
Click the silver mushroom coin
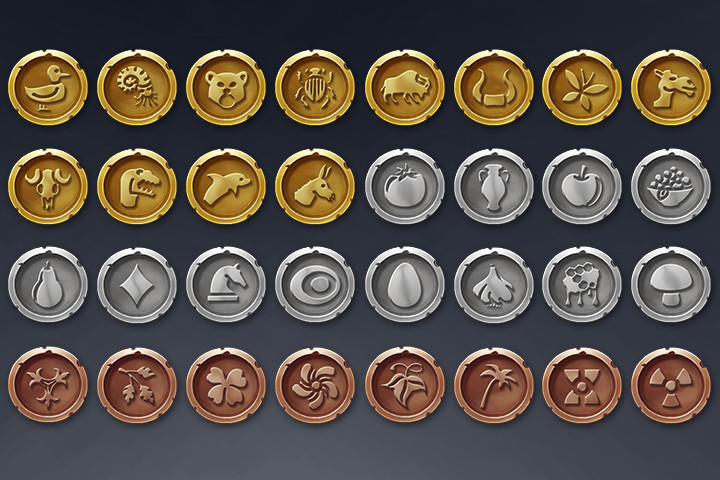pos(671,285)
